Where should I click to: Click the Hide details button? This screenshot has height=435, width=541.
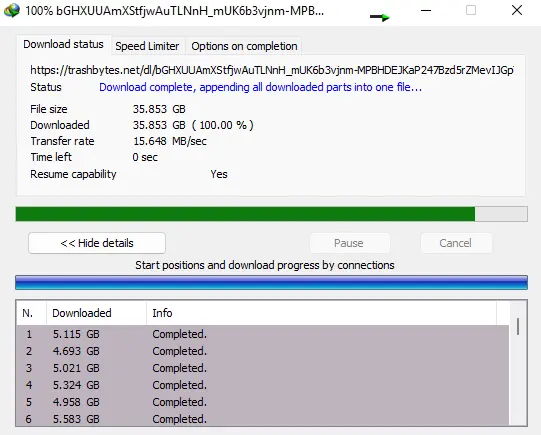coord(97,243)
